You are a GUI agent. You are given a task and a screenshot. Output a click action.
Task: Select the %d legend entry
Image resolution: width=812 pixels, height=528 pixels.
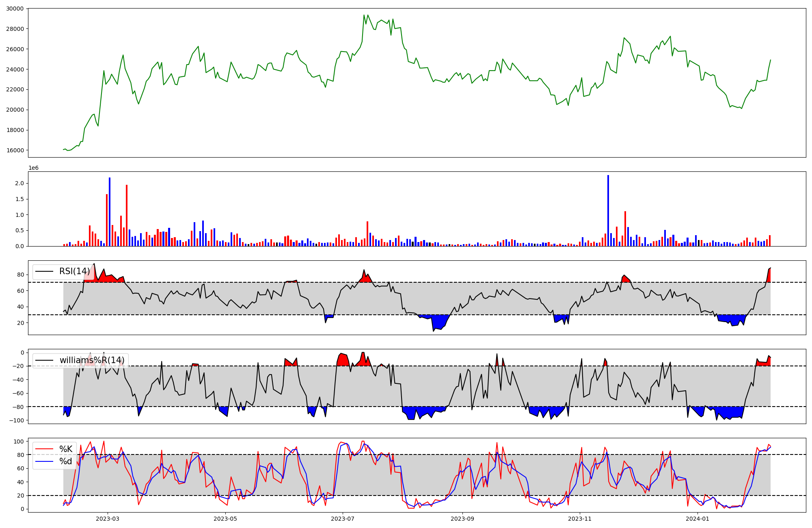66,461
